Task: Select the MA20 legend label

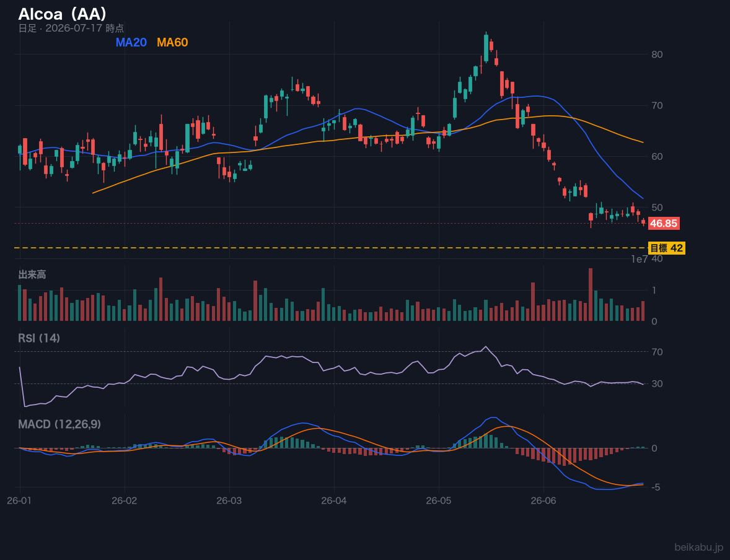Action: click(131, 42)
